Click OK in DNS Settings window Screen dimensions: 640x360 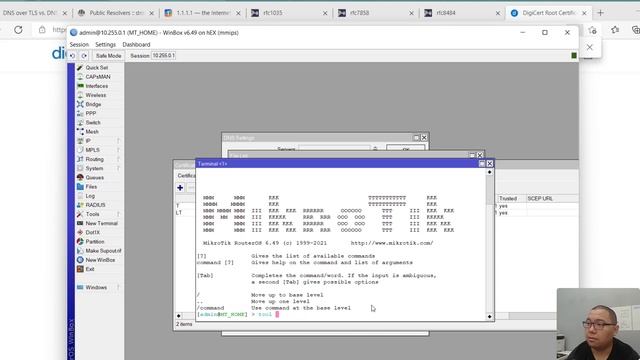point(406,149)
